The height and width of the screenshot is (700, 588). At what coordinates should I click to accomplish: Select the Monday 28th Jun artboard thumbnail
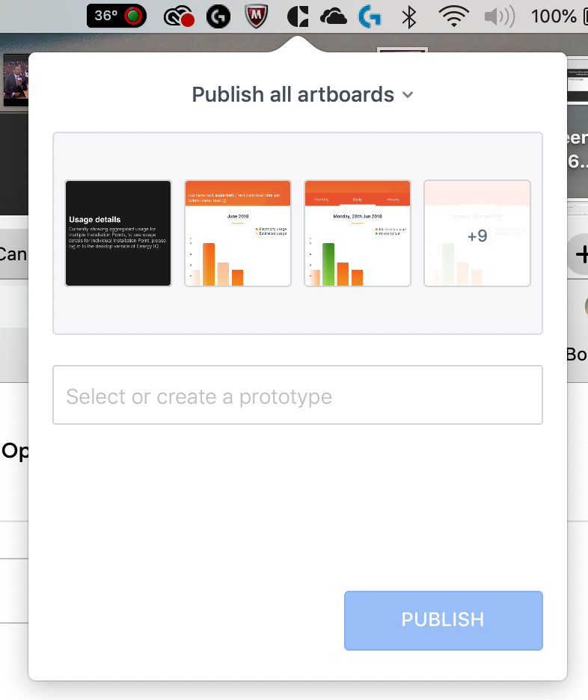(358, 233)
